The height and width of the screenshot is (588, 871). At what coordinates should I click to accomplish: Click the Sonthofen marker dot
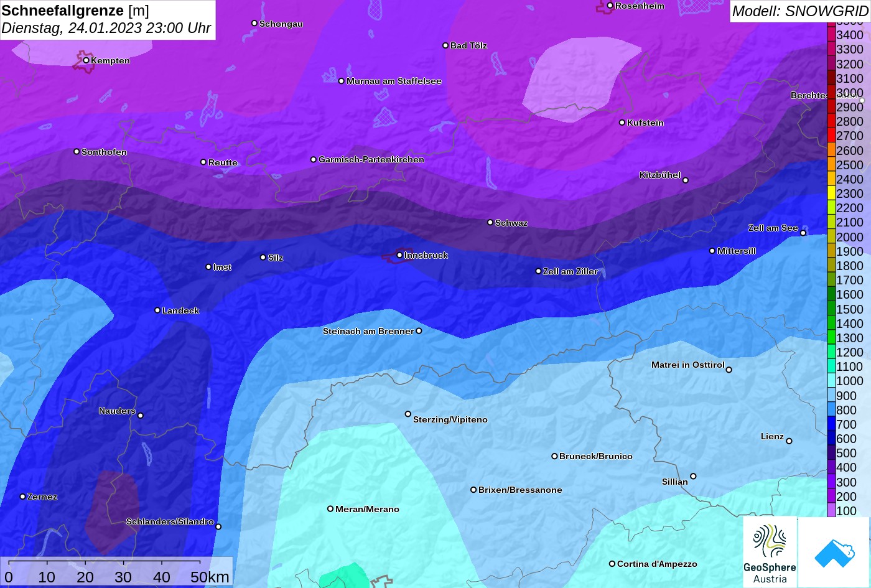pos(77,152)
